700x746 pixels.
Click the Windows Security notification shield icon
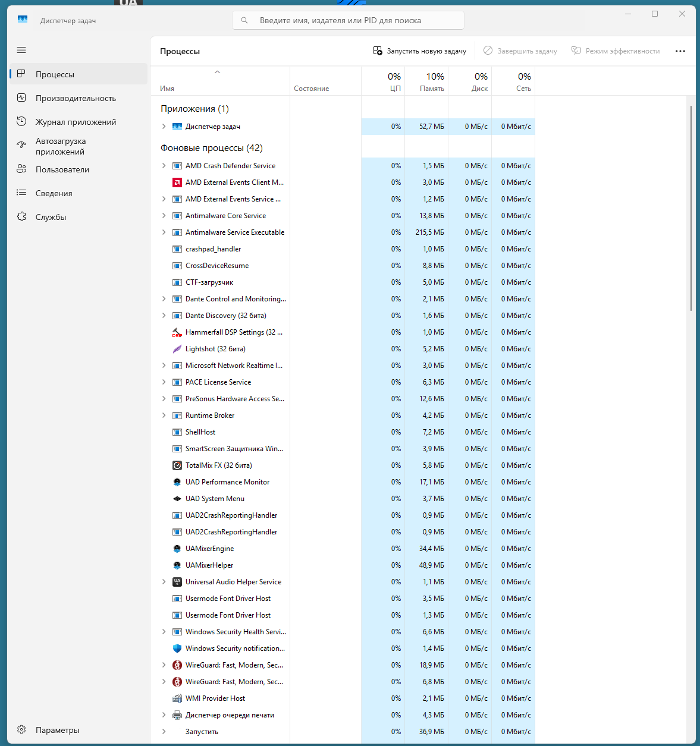177,649
